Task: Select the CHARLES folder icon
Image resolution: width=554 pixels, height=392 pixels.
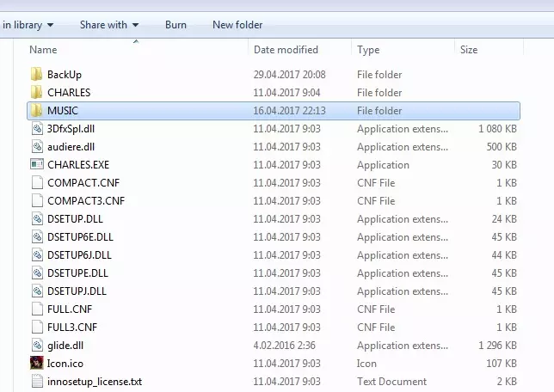Action: point(36,93)
